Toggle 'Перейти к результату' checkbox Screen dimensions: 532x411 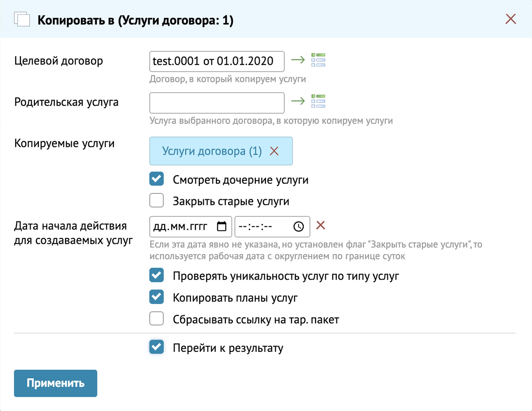point(156,347)
